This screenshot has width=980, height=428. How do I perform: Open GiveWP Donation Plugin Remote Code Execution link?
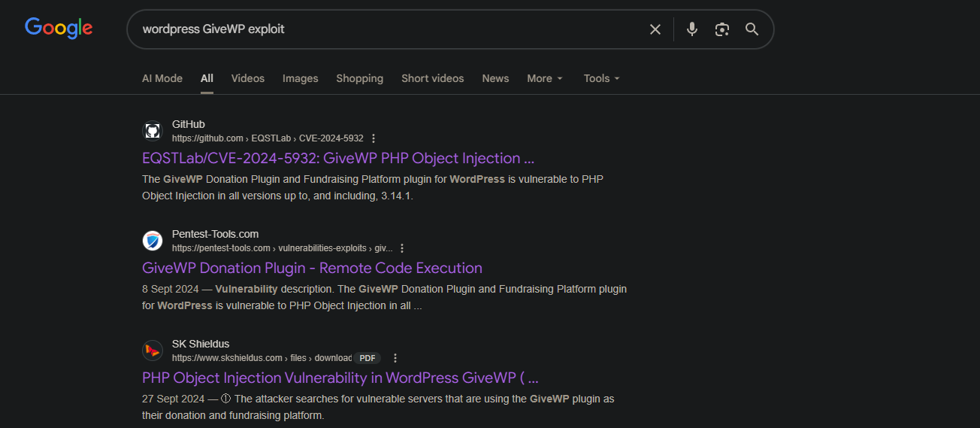point(312,268)
